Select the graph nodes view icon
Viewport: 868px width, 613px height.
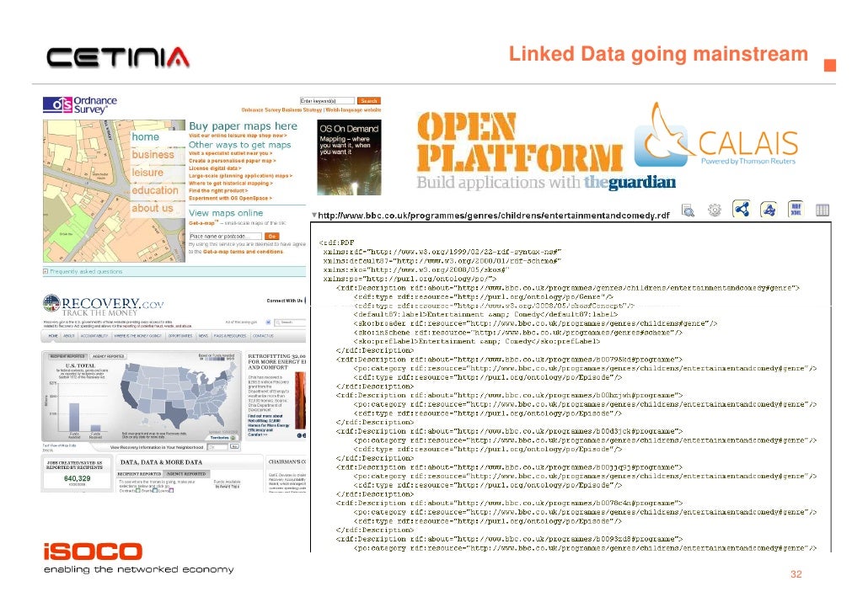coord(742,209)
